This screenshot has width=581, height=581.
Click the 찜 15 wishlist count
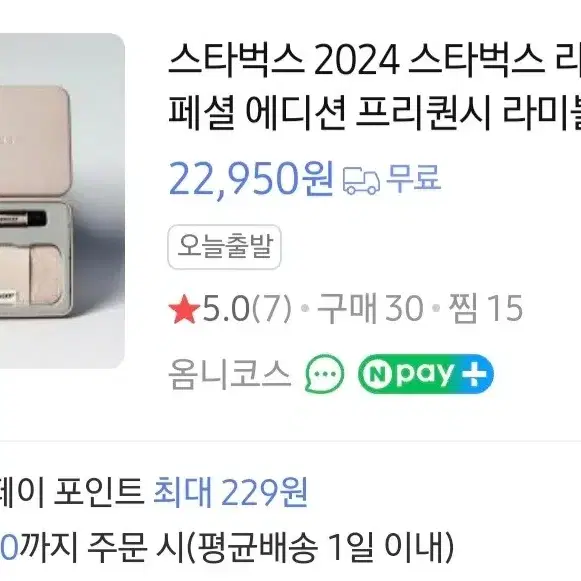(x=485, y=308)
